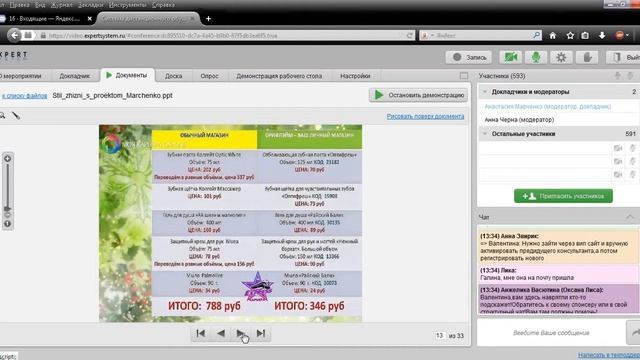Open the bookmarks list icon
Image resolution: width=640 pixels, height=360 pixels.
(x=585, y=36)
